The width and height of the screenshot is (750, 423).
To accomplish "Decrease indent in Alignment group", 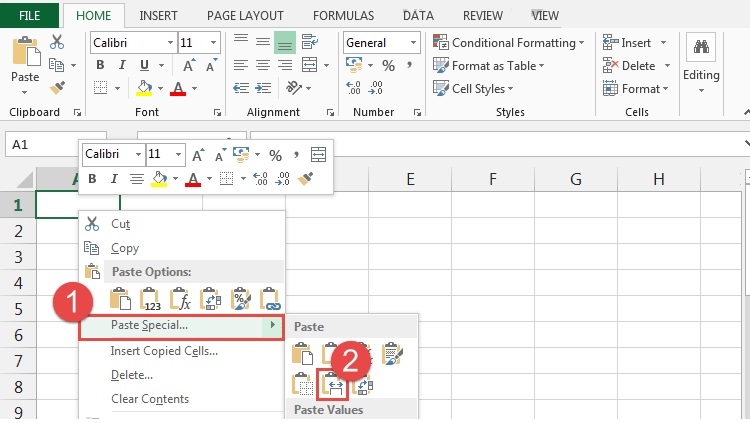I will point(241,88).
